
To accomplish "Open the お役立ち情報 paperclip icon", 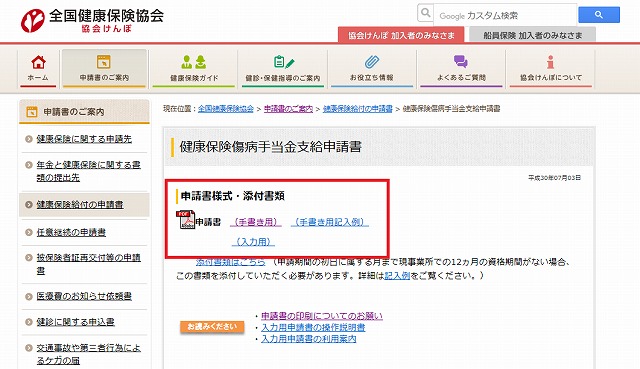I will [371, 62].
